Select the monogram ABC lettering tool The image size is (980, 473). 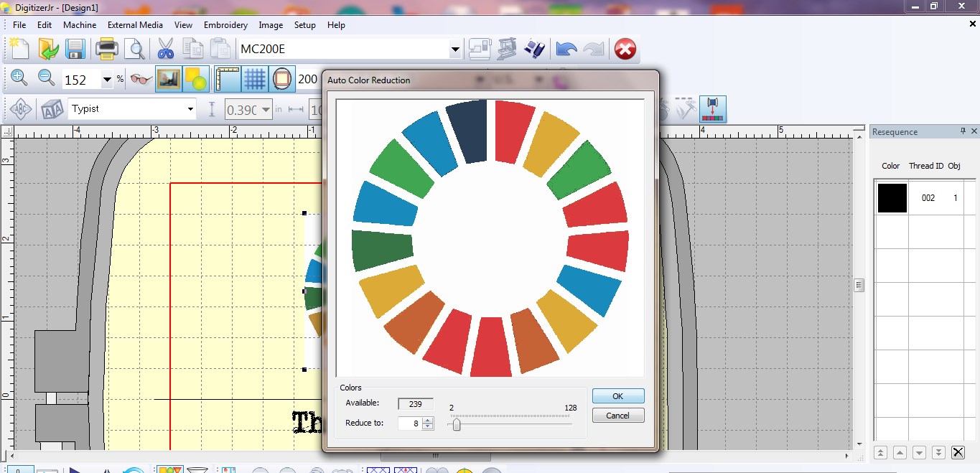click(x=22, y=109)
